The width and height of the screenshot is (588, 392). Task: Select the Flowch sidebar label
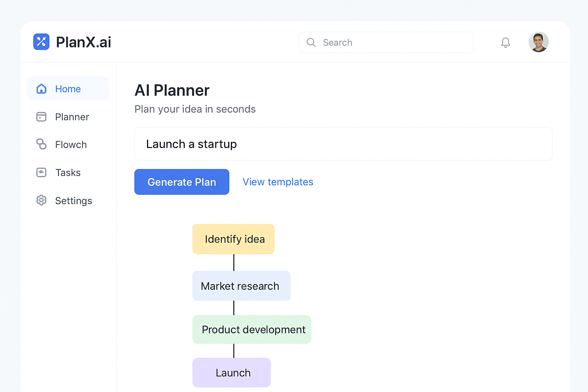pyautogui.click(x=71, y=145)
